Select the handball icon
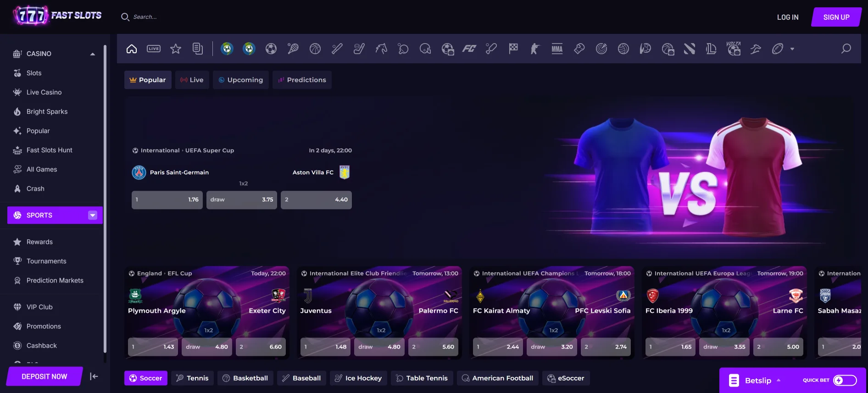Screen dimensions: 868x393 (645, 49)
